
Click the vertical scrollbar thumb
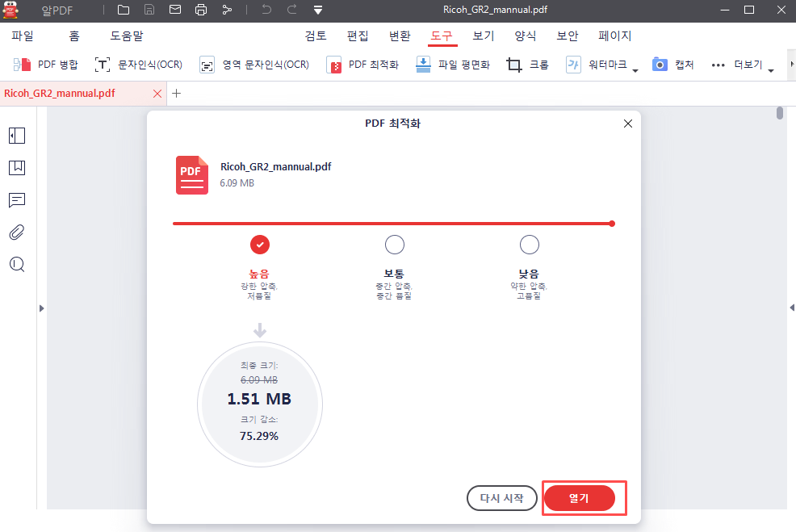(780, 113)
